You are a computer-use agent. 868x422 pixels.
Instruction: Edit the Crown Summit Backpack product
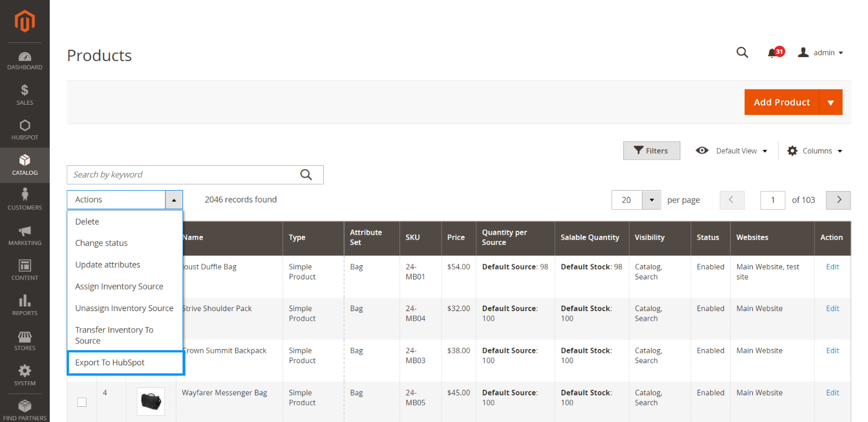[832, 350]
